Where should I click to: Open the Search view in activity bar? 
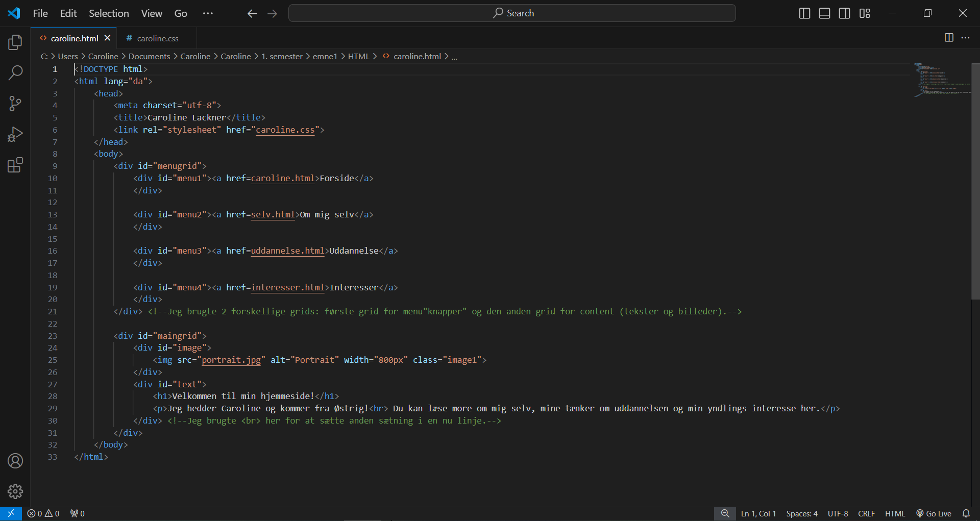point(15,73)
